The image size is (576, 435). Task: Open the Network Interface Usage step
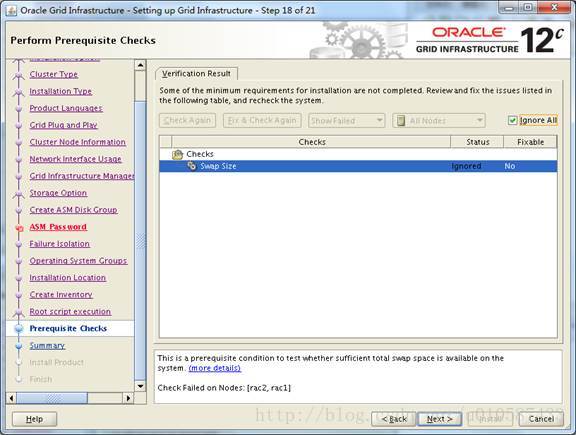[75, 159]
